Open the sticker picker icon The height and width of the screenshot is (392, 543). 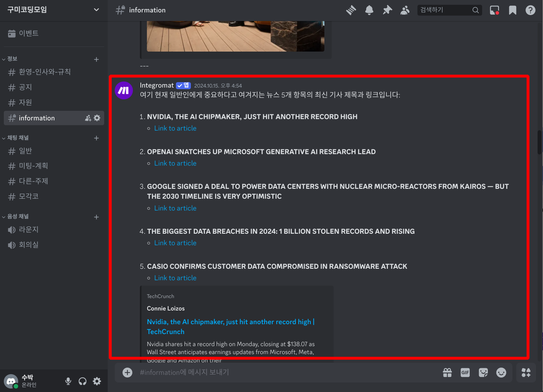tap(483, 372)
